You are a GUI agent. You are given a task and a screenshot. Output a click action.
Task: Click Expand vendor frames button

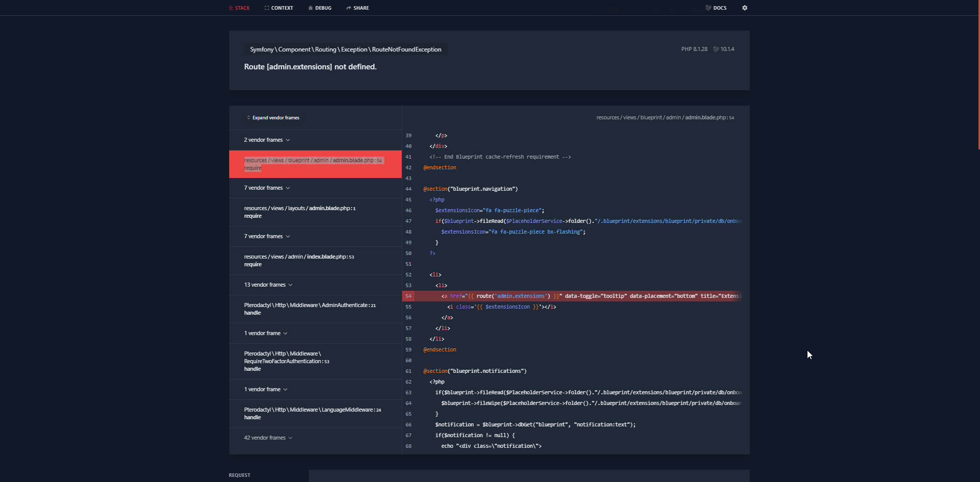point(273,118)
